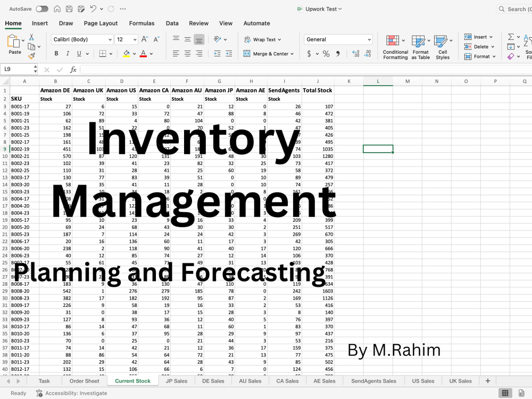Toggle the AutoSave switch
The height and width of the screenshot is (399, 532).
pyautogui.click(x=42, y=9)
